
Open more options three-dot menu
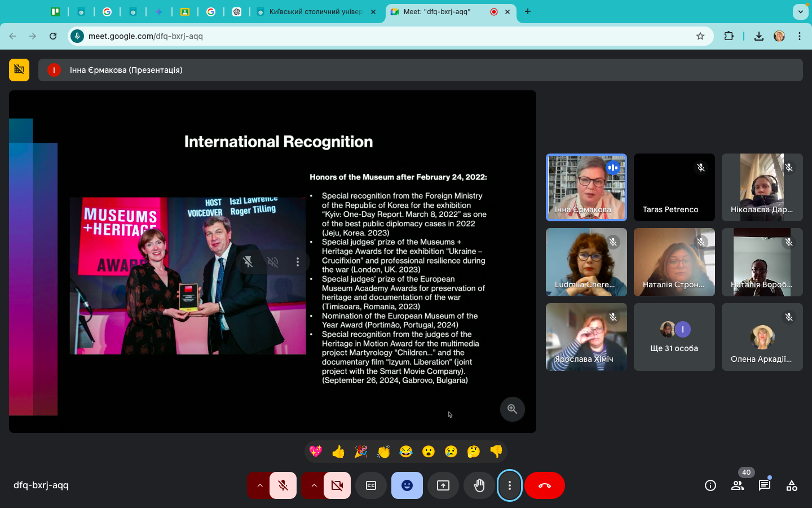[x=510, y=485]
